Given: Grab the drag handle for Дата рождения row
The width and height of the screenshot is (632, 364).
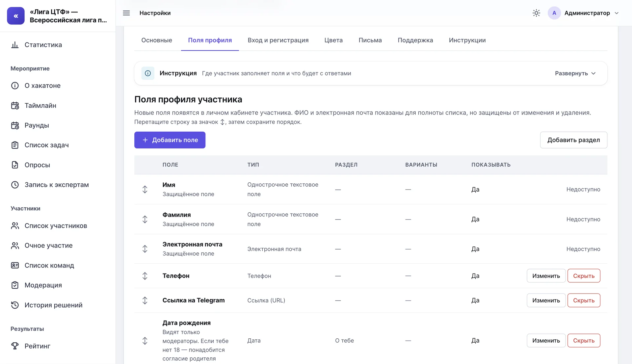Looking at the screenshot, I should click(145, 341).
